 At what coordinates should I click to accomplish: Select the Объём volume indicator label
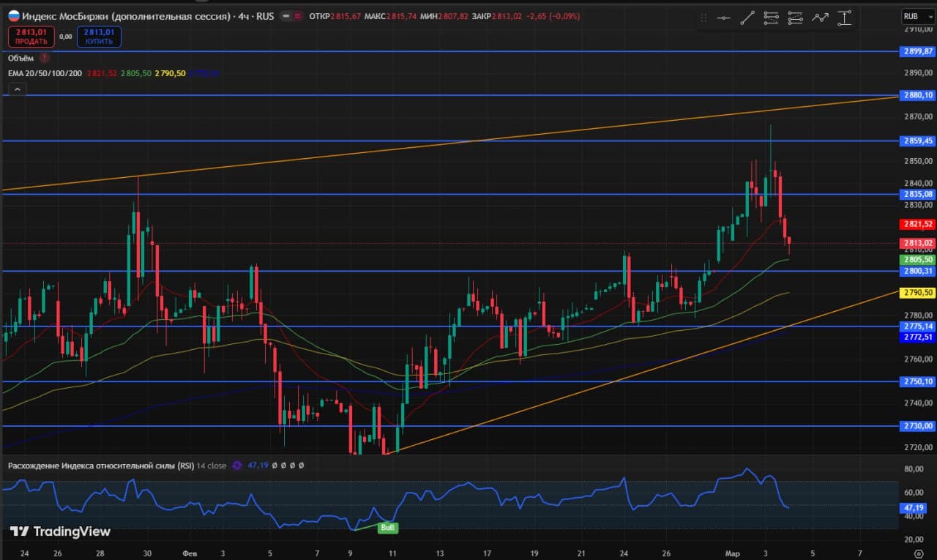point(20,57)
